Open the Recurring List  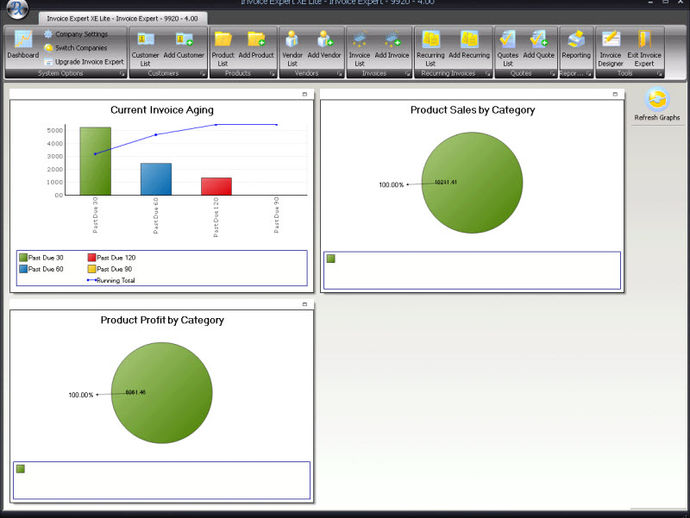(x=430, y=48)
